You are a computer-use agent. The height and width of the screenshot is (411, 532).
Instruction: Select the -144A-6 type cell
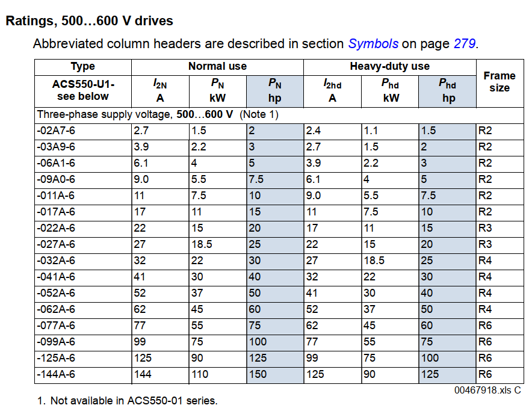(56, 374)
